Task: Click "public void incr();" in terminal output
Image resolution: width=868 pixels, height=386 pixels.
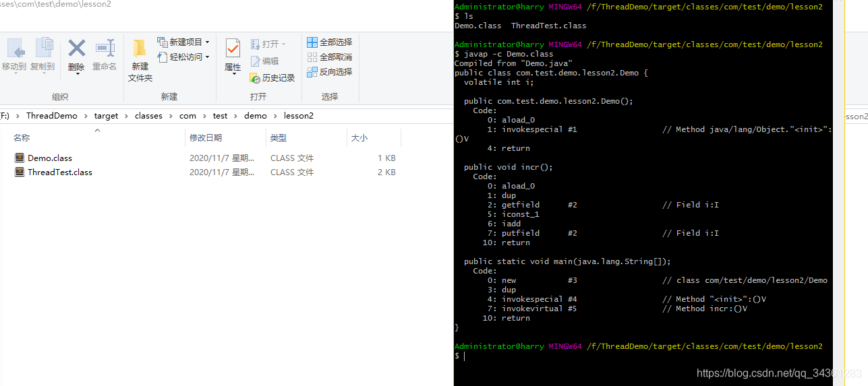Action: [x=509, y=167]
